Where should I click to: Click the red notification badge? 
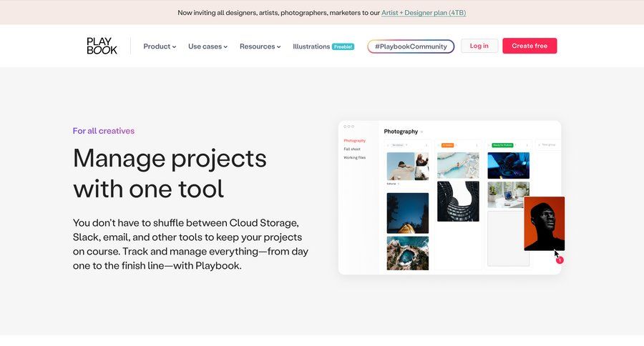pyautogui.click(x=560, y=260)
